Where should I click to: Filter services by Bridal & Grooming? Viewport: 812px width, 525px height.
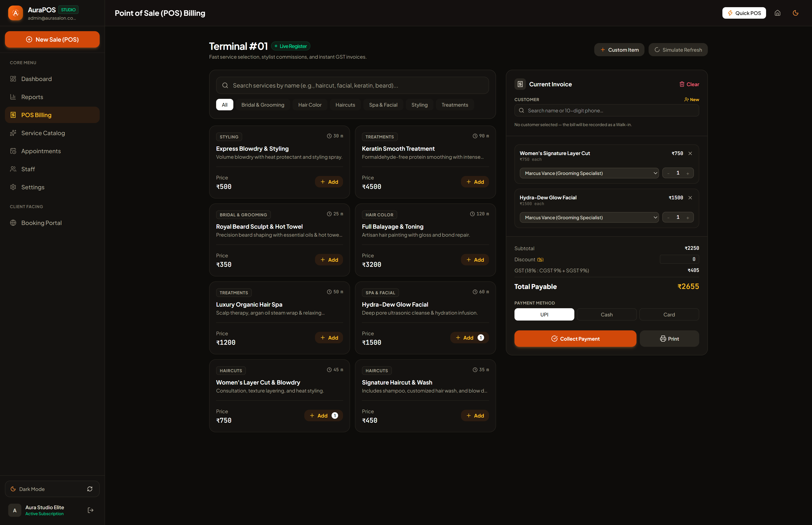coord(262,105)
